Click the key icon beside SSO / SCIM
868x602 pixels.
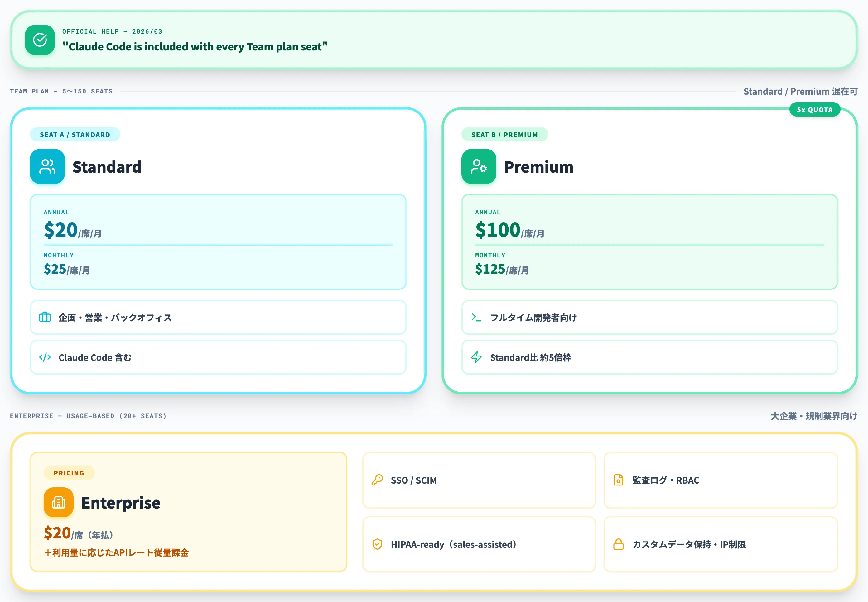[x=377, y=480]
